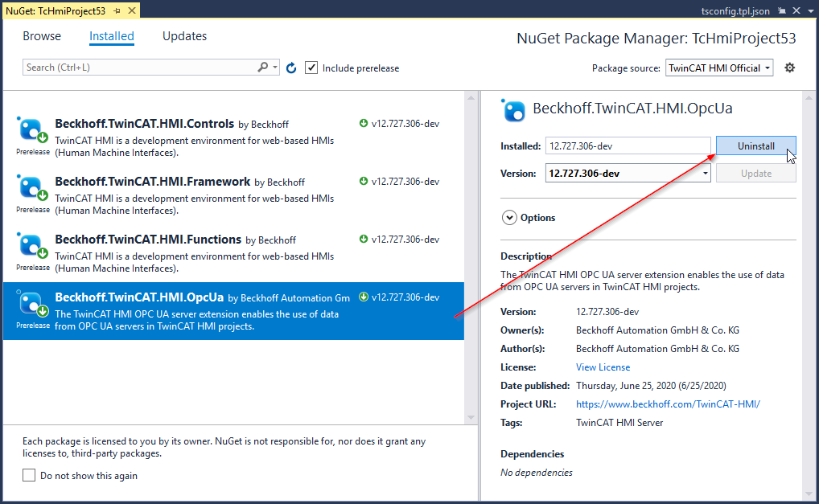
Task: Click the disabled Update button
Action: point(755,173)
